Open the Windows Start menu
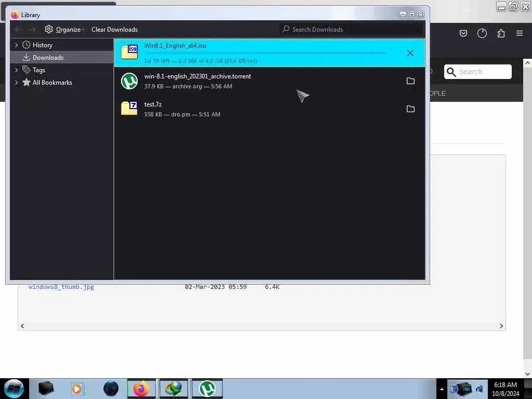 click(14, 389)
